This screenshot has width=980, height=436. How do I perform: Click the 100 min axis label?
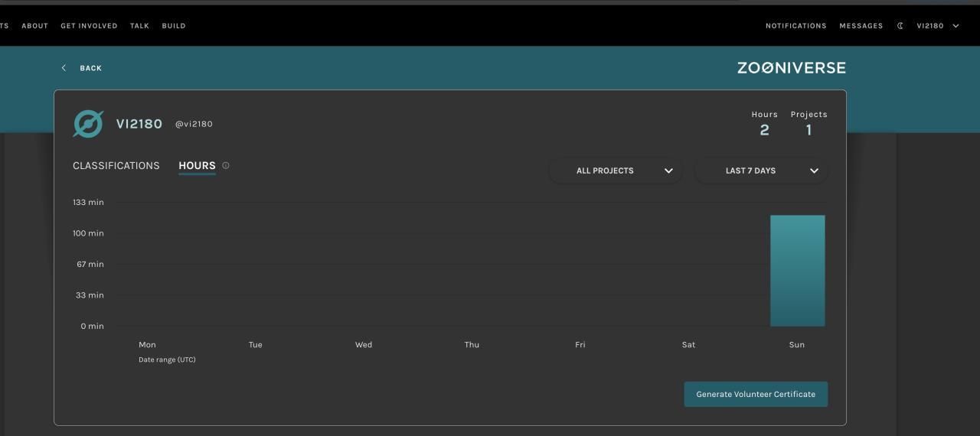pyautogui.click(x=88, y=233)
